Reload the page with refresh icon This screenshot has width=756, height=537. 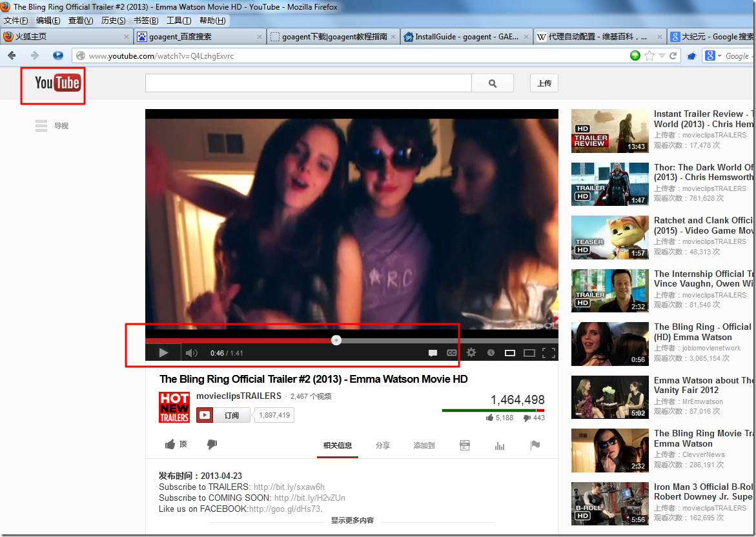pos(673,56)
